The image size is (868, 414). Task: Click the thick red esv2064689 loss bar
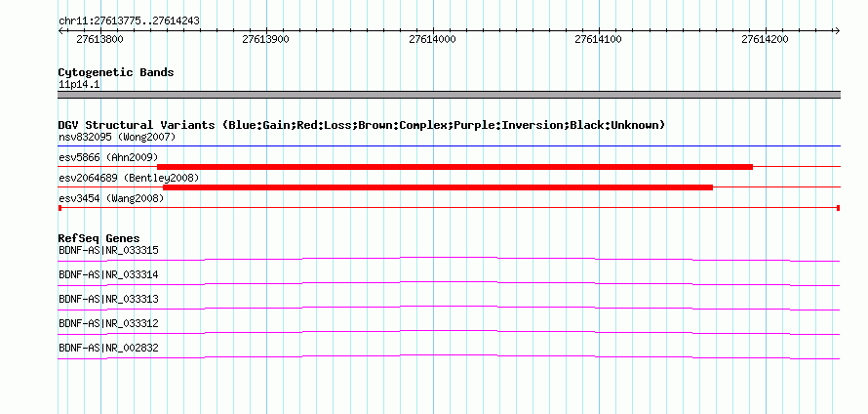(x=438, y=187)
